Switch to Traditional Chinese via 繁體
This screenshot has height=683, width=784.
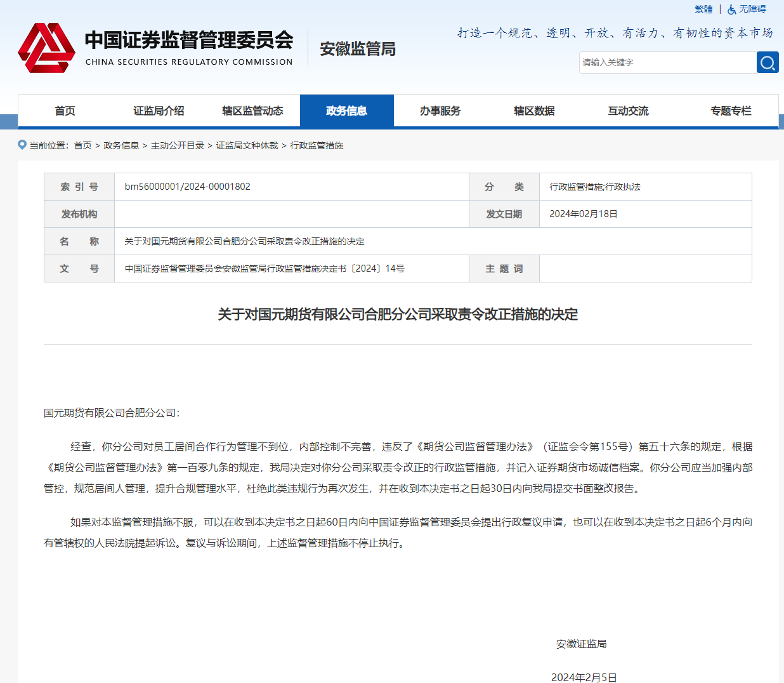pyautogui.click(x=703, y=9)
